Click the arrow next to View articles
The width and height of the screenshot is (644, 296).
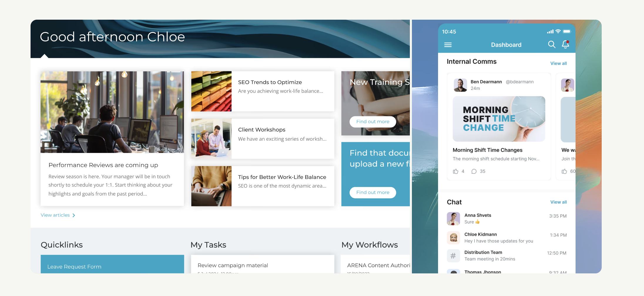[x=74, y=215]
